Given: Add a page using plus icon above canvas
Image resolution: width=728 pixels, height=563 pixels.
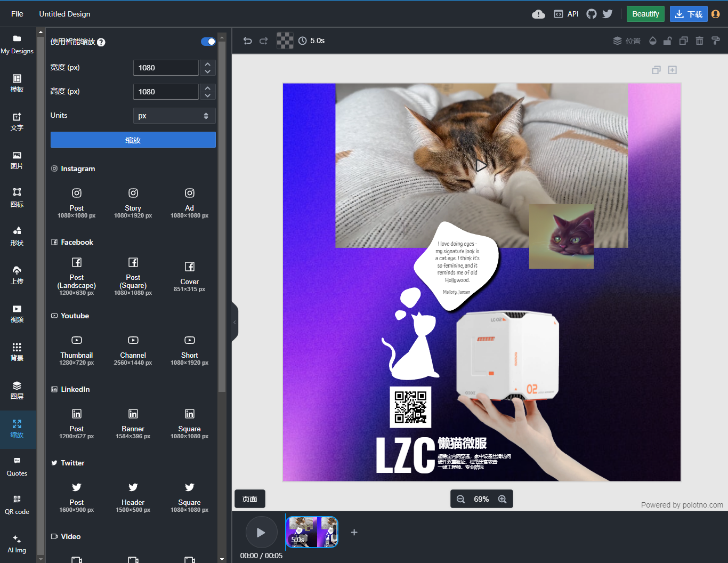Looking at the screenshot, I should (x=673, y=70).
